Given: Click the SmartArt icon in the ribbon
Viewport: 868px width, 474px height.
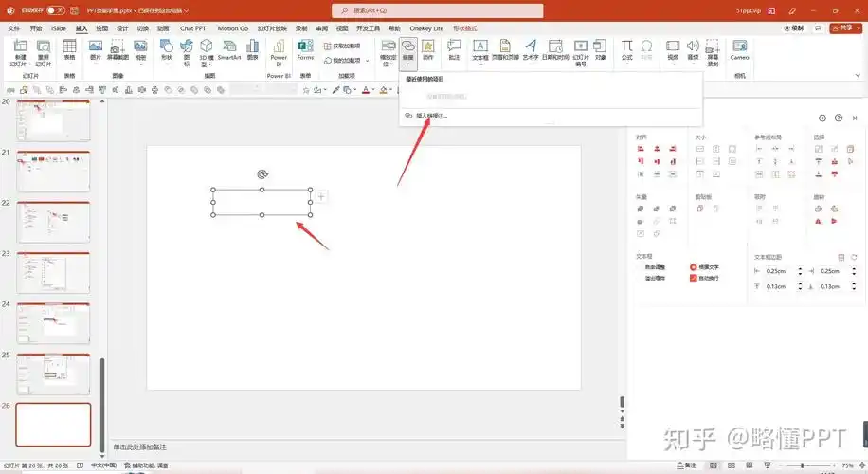Looking at the screenshot, I should pyautogui.click(x=228, y=49).
